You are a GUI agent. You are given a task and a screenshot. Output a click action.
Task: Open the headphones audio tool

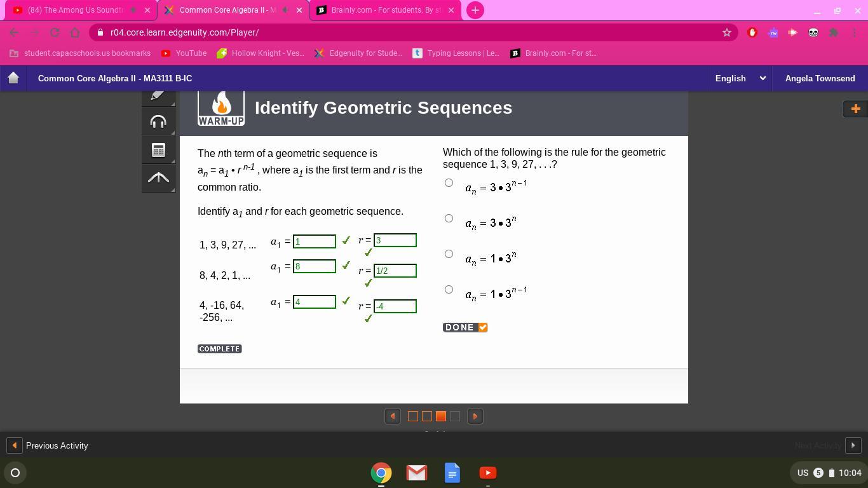tap(158, 121)
